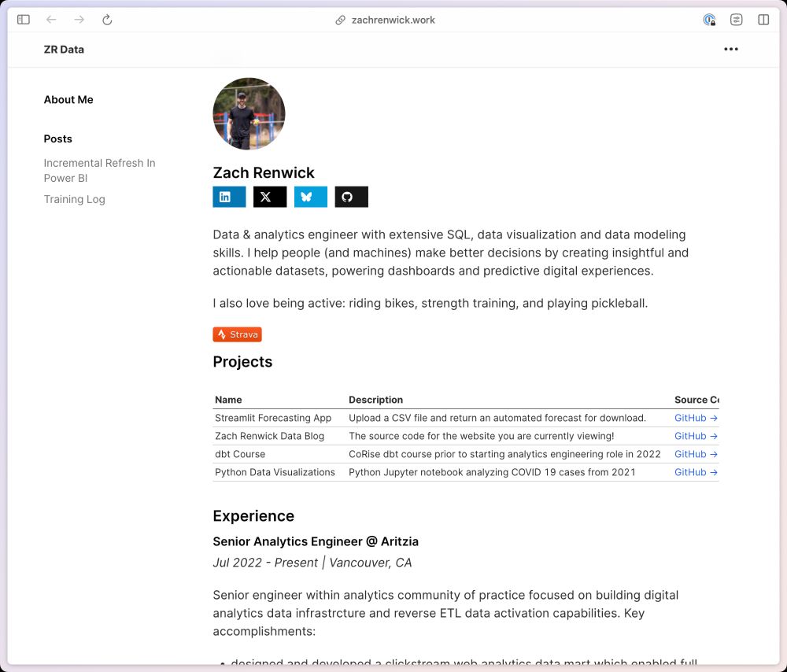Click the "Zach Renwick Data Blog" table cell
The image size is (787, 672).
[x=269, y=436]
